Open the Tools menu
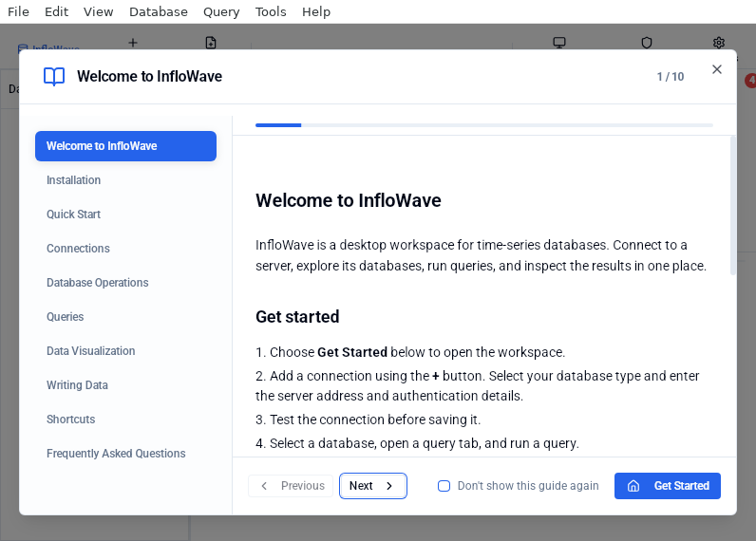This screenshot has height=541, width=756. [271, 11]
